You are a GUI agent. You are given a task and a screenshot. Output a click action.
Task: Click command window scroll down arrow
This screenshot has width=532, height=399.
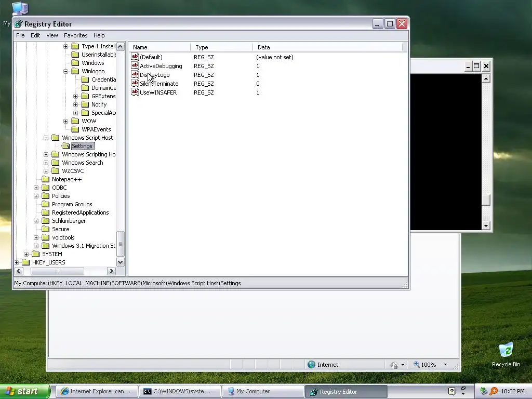tap(486, 225)
